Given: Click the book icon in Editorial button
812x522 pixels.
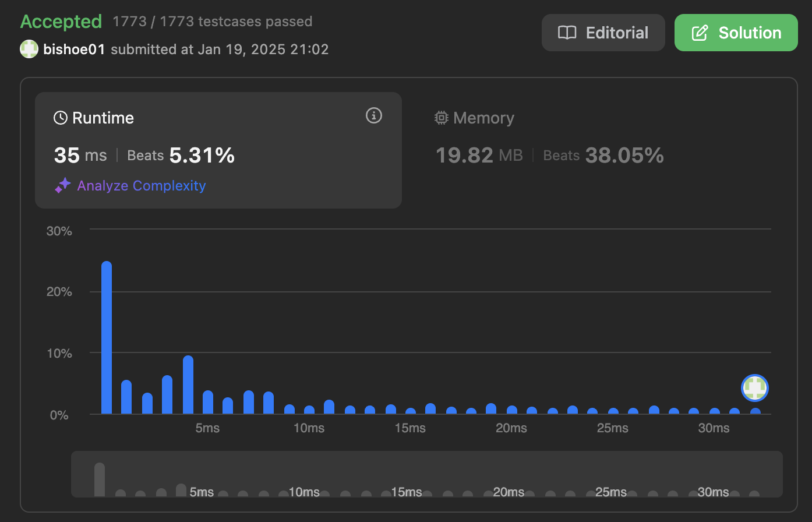Looking at the screenshot, I should click(567, 33).
